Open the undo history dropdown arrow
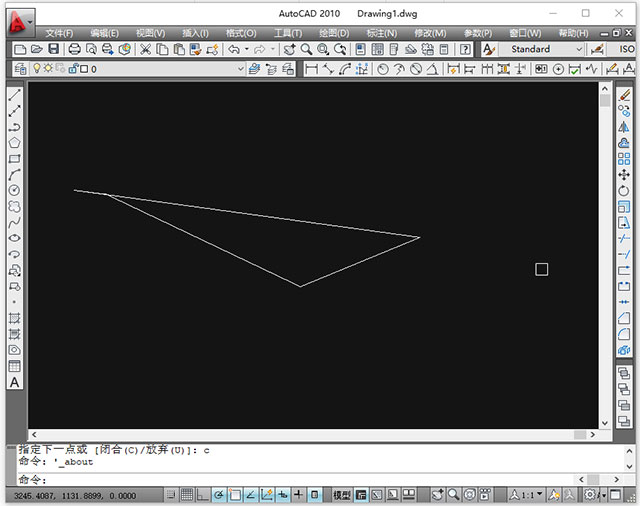The image size is (640, 506). click(247, 49)
